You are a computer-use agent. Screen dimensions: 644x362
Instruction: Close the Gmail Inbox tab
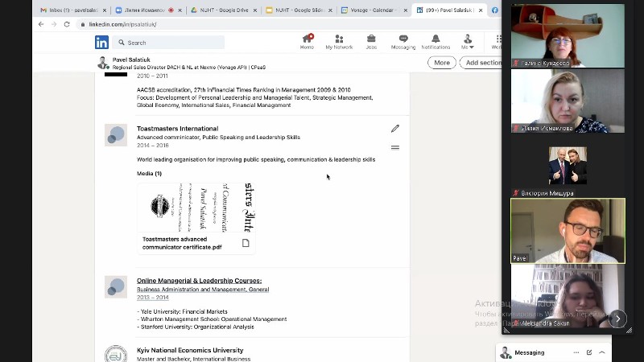tap(105, 10)
